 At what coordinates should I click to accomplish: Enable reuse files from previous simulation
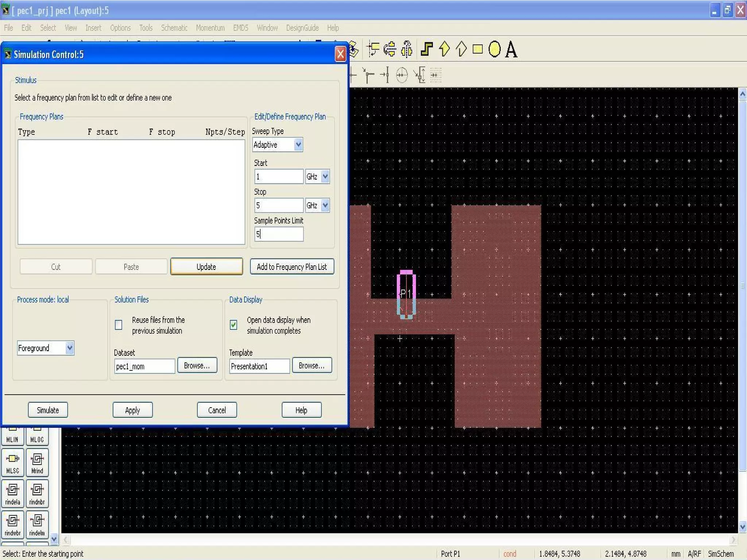click(x=119, y=325)
